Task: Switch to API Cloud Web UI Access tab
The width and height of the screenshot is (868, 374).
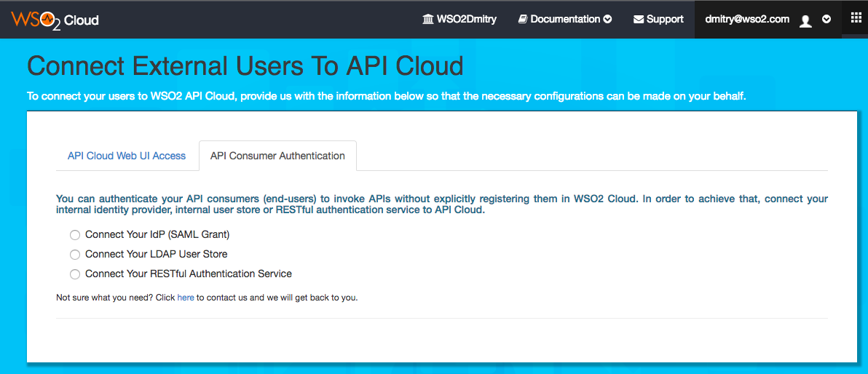Action: point(127,156)
